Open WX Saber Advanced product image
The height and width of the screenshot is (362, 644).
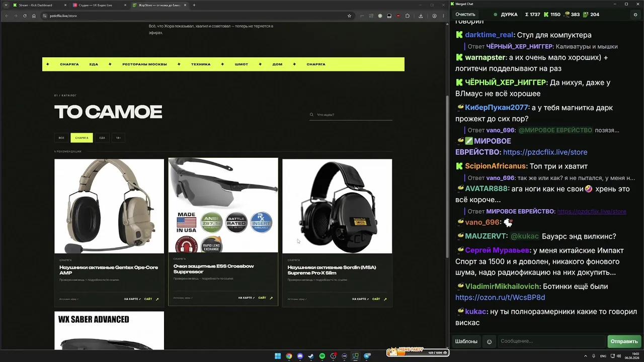[109, 330]
